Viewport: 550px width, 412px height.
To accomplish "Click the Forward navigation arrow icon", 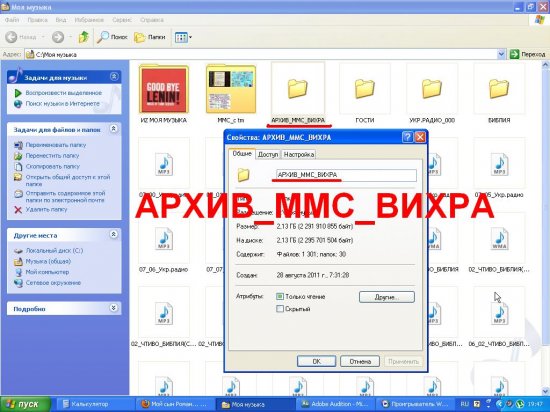I will click(58, 37).
